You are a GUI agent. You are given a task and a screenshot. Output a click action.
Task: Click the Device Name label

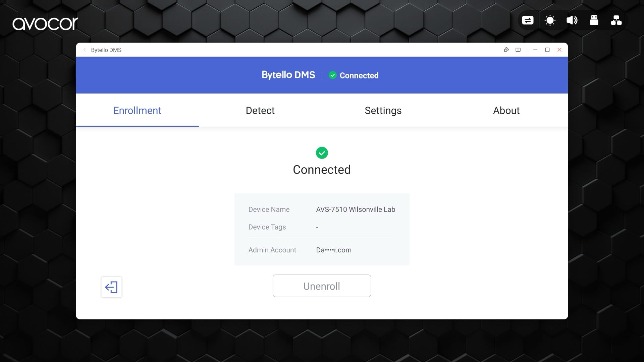click(x=269, y=209)
